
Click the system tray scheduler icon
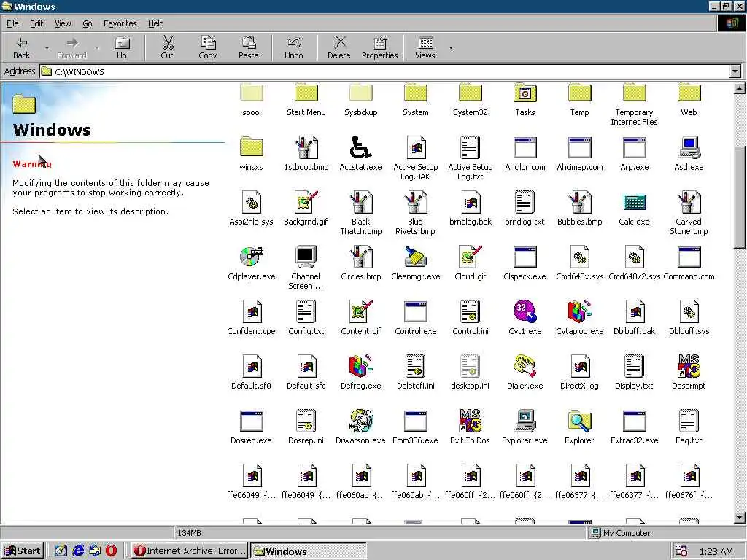coord(681,551)
